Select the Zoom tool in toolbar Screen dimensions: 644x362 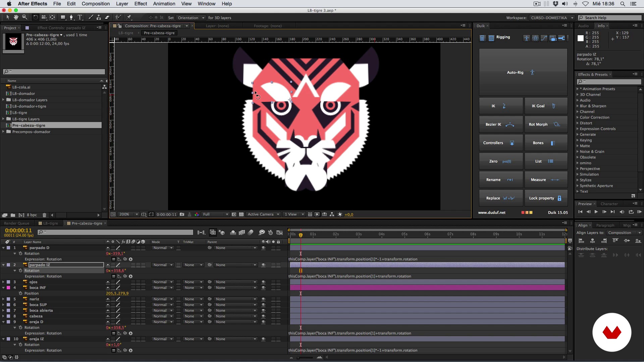pos(24,17)
